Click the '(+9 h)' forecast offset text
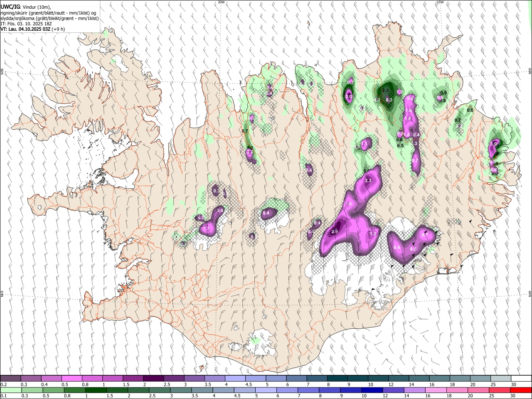Image resolution: width=532 pixels, height=399 pixels. (59, 29)
